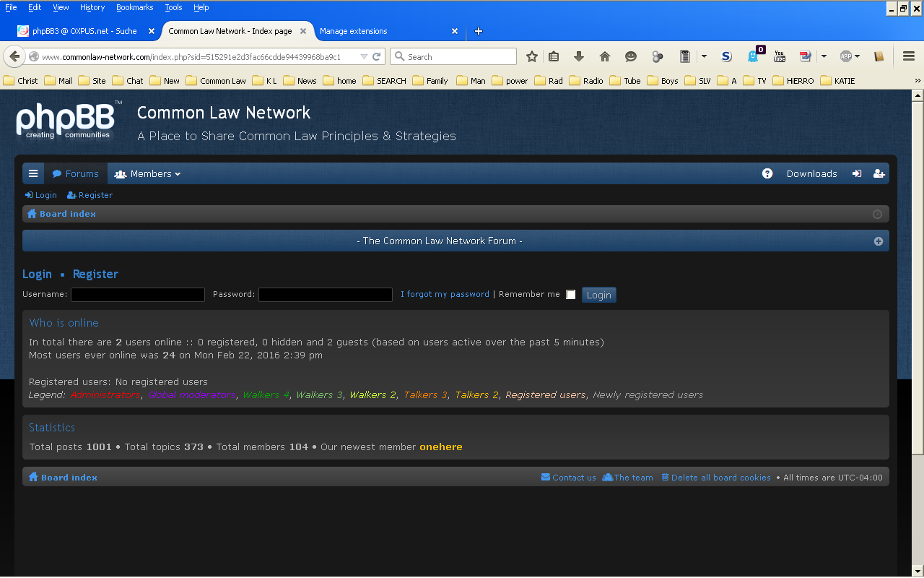Expand the Adblock Plus icon dropdown
This screenshot has width=924, height=578.
coord(857,56)
